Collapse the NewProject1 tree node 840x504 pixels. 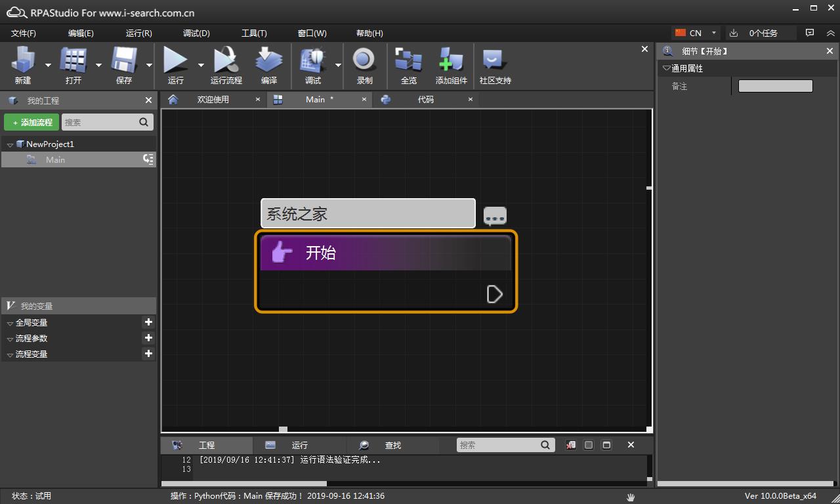pos(10,144)
